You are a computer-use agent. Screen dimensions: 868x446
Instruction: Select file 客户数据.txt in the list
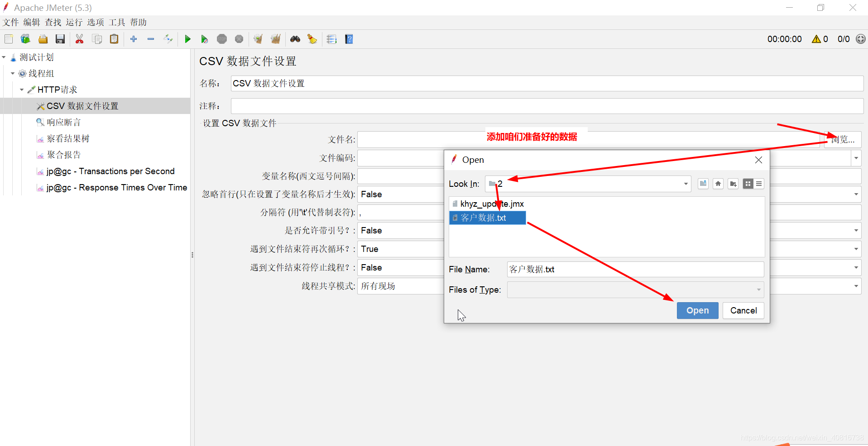tap(487, 218)
